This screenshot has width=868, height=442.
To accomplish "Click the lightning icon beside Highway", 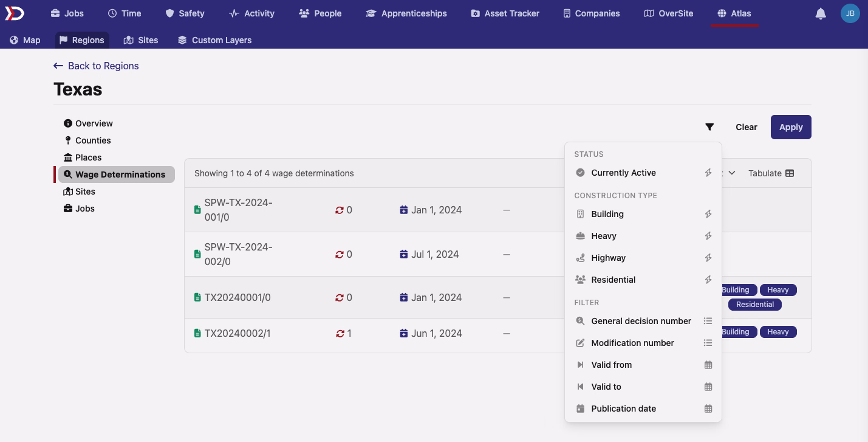I will [708, 258].
